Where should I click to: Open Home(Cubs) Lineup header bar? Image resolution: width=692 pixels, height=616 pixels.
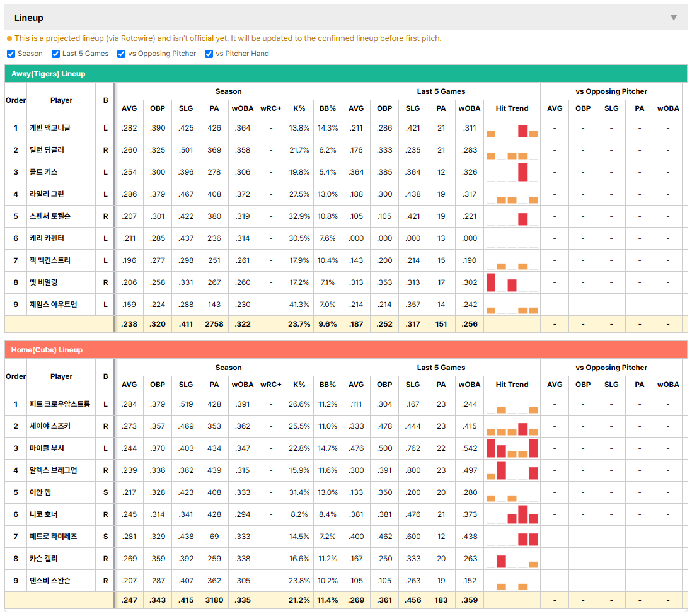(345, 350)
